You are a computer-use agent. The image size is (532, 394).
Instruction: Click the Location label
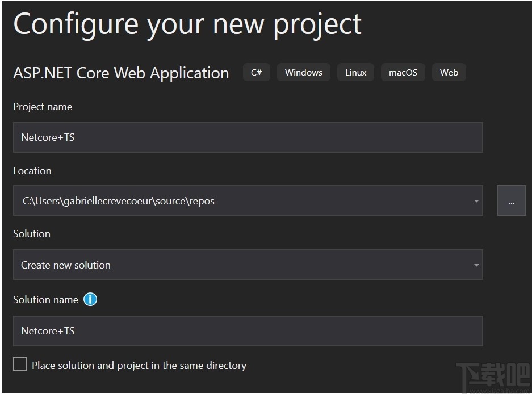pos(32,170)
